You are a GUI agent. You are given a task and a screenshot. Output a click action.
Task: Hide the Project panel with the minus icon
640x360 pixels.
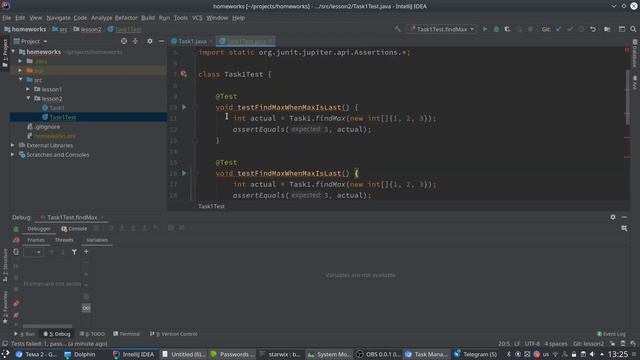[161, 41]
